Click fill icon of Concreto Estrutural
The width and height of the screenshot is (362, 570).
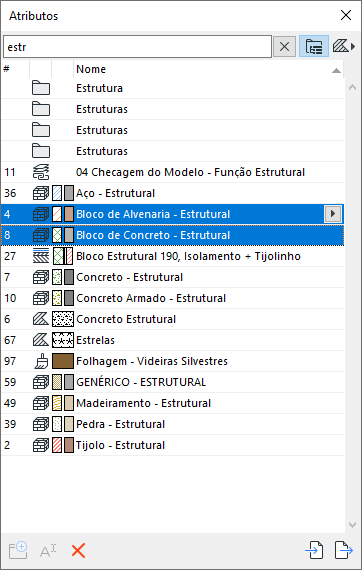[x=41, y=319]
